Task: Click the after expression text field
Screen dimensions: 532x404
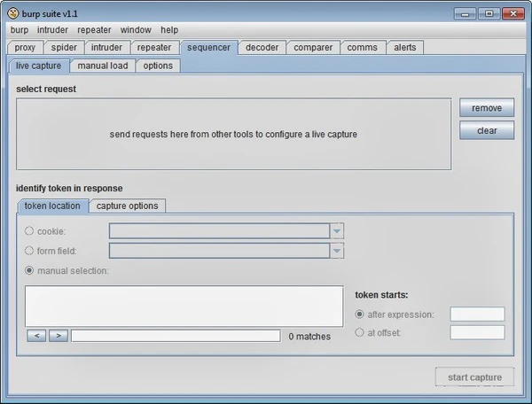Action: coord(477,315)
